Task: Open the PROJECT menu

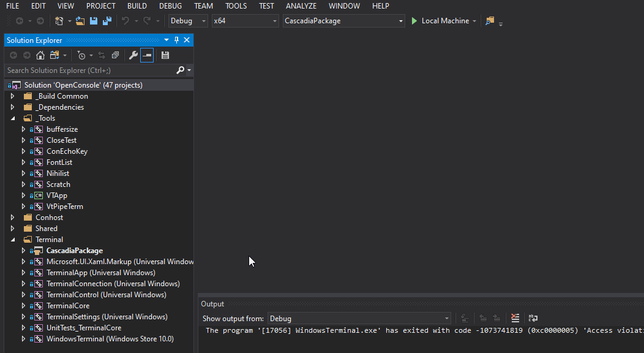Action: click(x=100, y=6)
